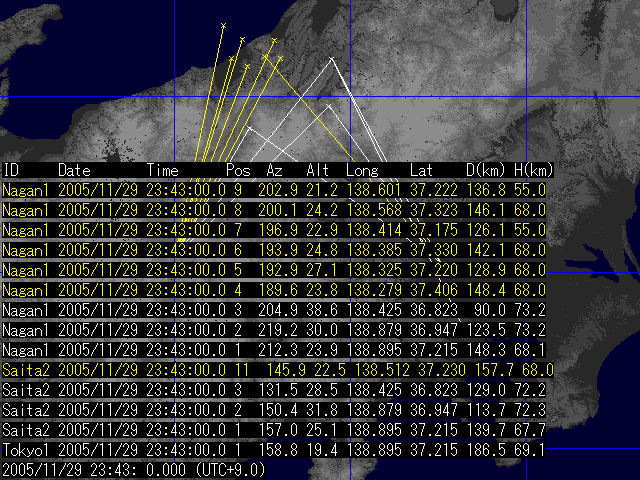Pick latitude value 37.230
This screenshot has height=480, width=640.
coord(442,370)
